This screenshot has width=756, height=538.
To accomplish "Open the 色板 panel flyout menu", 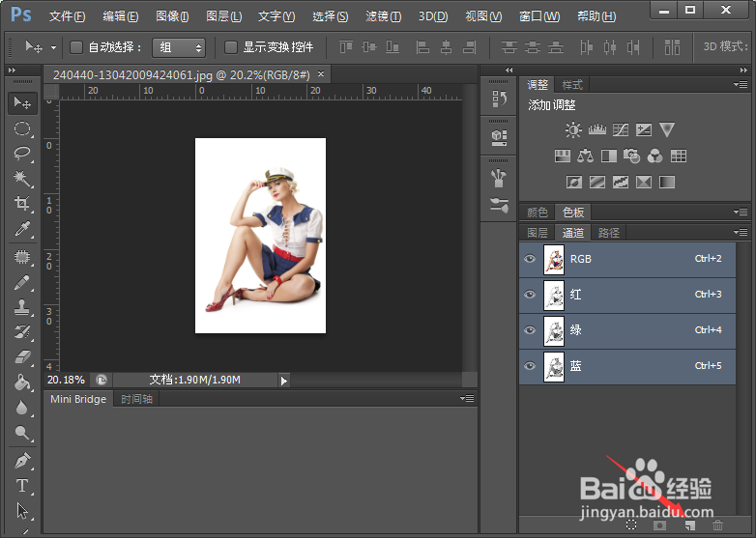I will tap(741, 212).
